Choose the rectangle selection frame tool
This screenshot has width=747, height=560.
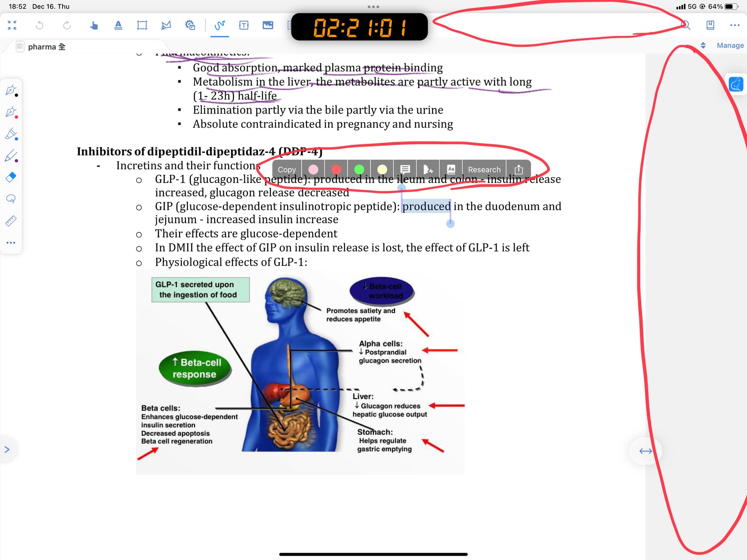[142, 25]
